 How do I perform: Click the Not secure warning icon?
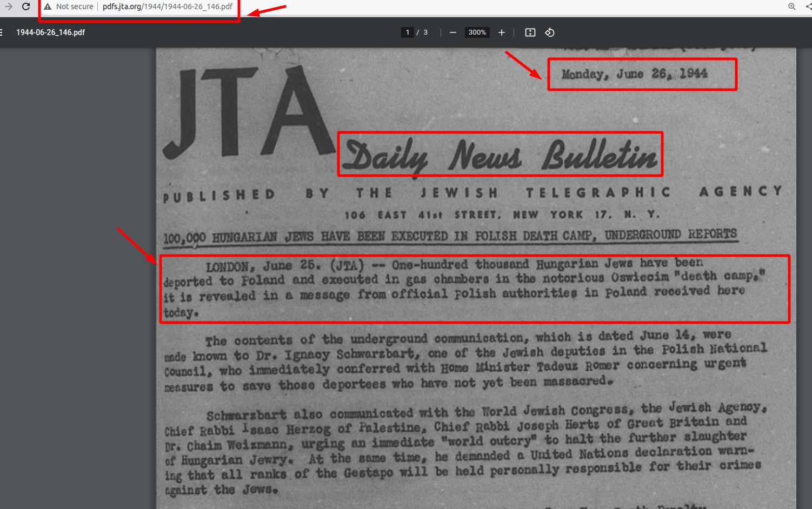tap(48, 7)
